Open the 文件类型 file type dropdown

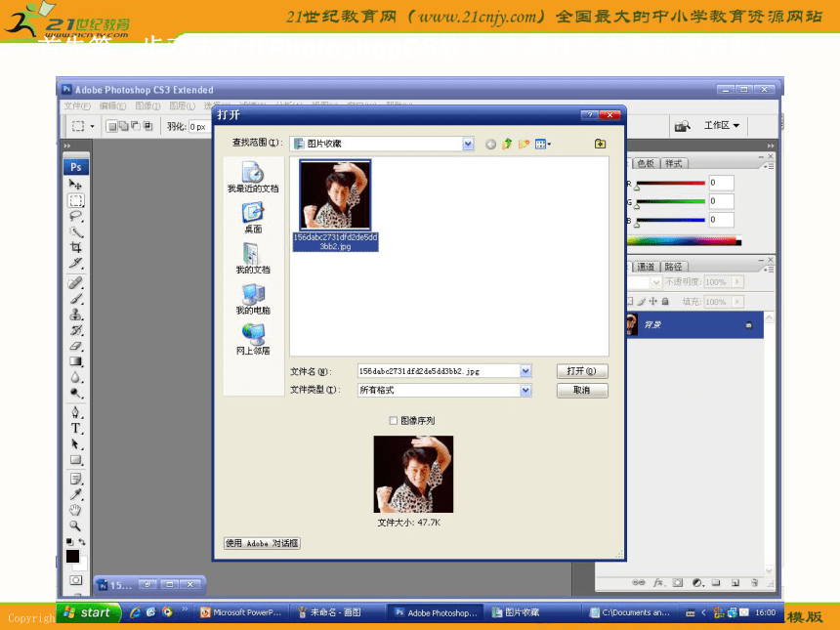point(525,390)
